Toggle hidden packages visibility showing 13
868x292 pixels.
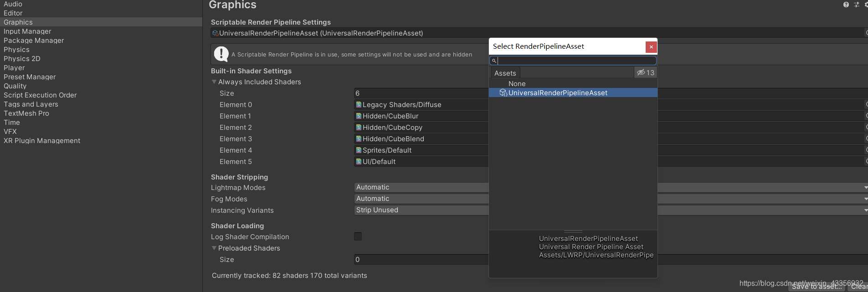coord(646,72)
